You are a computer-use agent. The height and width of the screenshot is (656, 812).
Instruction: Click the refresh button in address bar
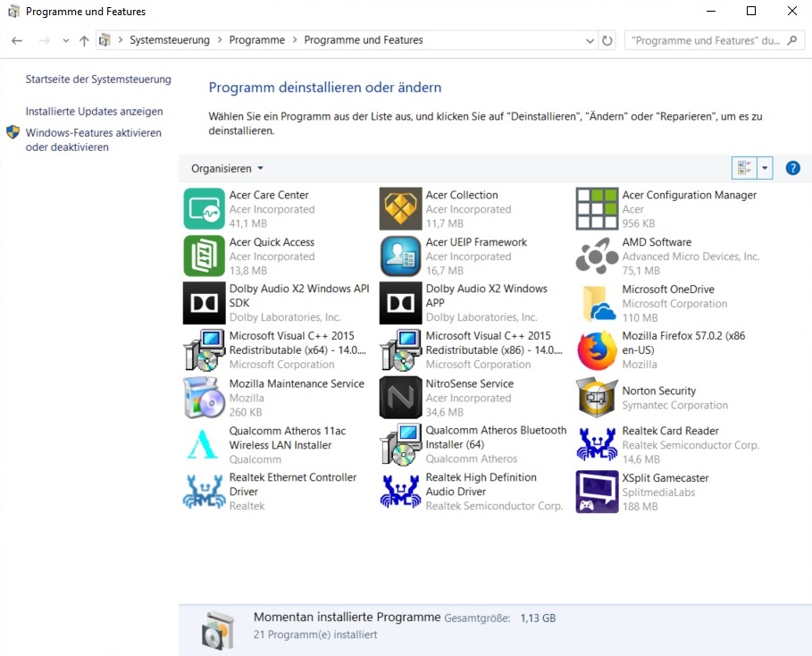point(607,40)
